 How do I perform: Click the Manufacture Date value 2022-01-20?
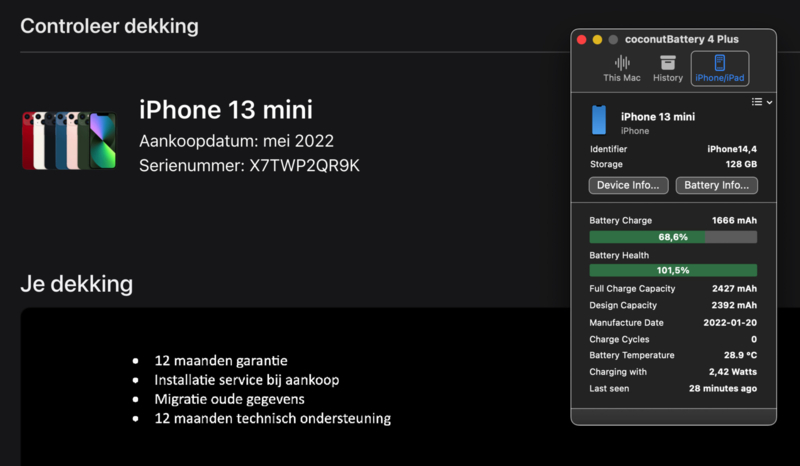tap(730, 323)
